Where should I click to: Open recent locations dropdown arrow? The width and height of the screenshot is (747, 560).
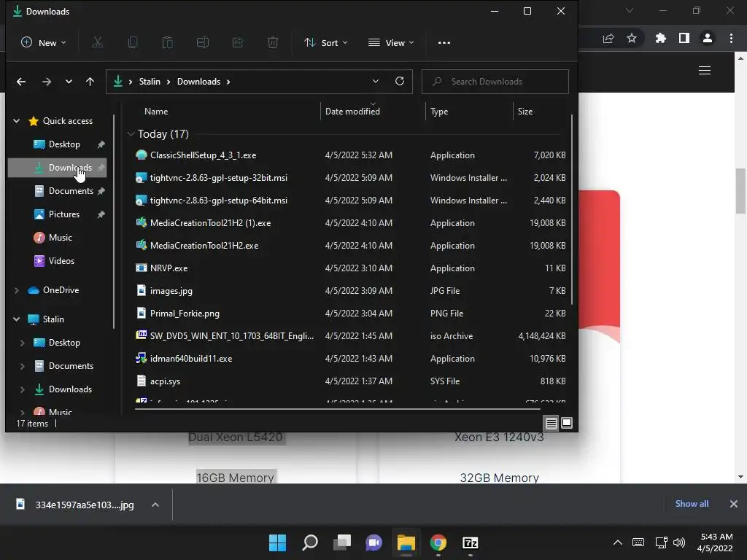click(x=69, y=82)
